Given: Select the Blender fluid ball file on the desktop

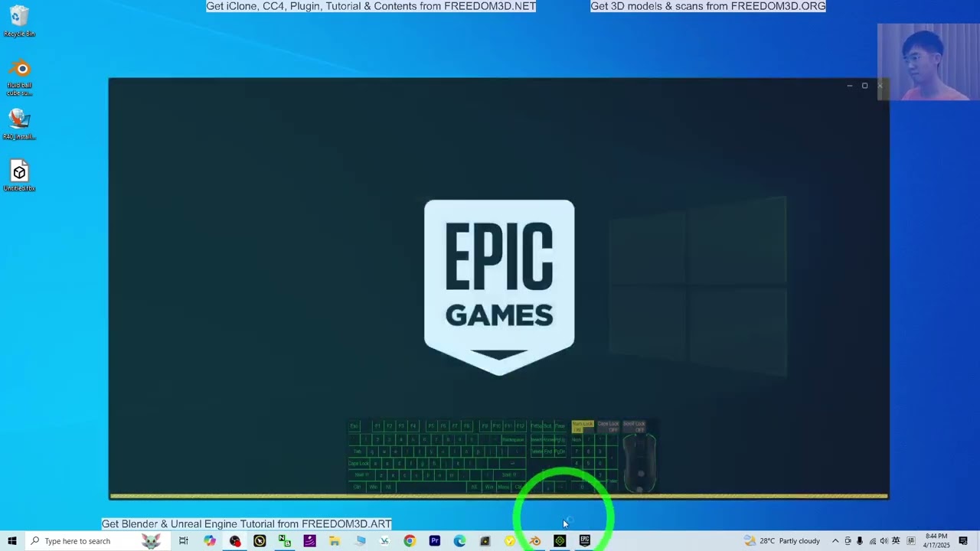Looking at the screenshot, I should [19, 78].
